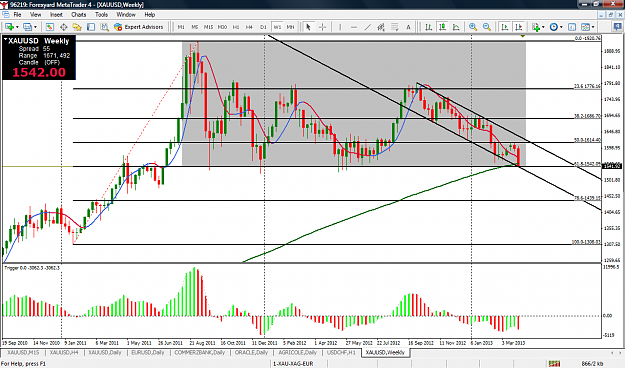Image resolution: width=625 pixels, height=368 pixels.
Task: Switch to XAUUSD,H4 chart tab
Action: point(64,353)
